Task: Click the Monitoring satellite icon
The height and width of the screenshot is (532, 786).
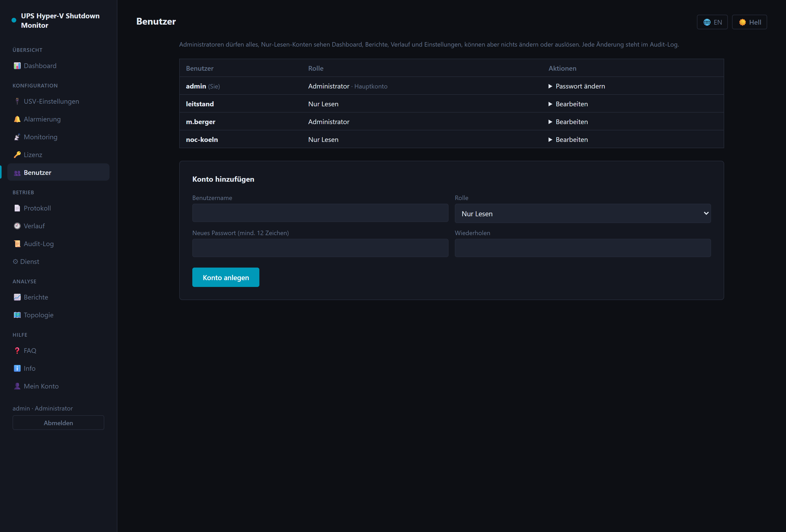Action: [17, 137]
